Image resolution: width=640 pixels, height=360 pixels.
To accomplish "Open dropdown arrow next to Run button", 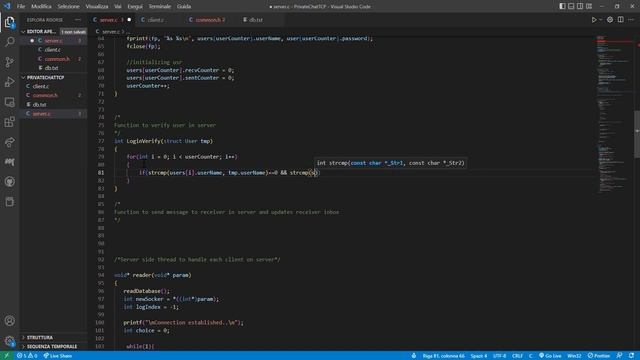I will [600, 20].
